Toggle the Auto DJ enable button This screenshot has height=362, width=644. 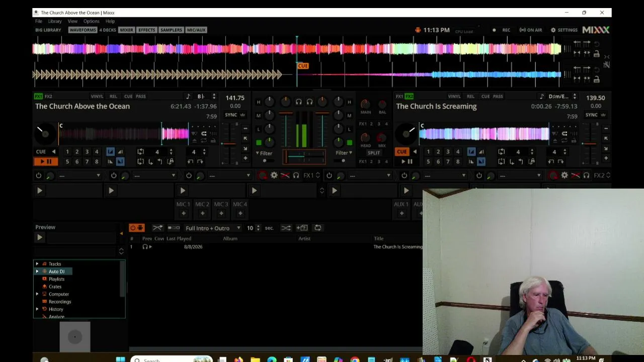coord(136,228)
